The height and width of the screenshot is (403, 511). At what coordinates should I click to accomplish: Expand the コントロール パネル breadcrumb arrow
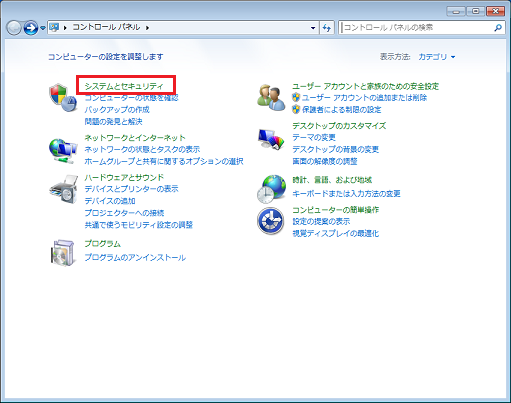pyautogui.click(x=147, y=28)
